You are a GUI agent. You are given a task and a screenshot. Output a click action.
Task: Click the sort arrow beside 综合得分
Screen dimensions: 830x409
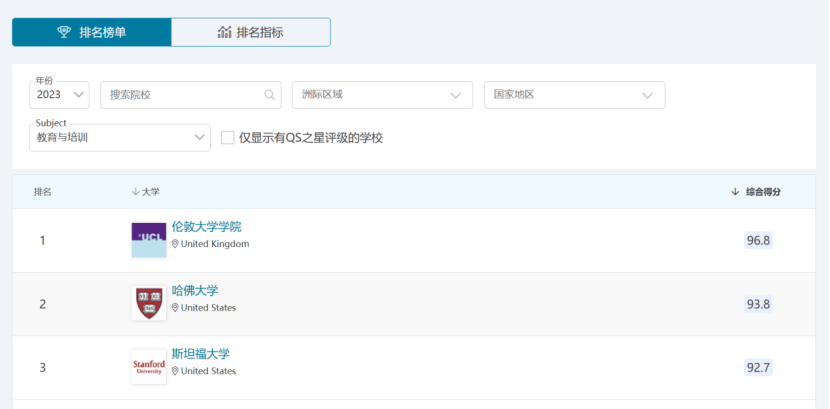coord(735,192)
